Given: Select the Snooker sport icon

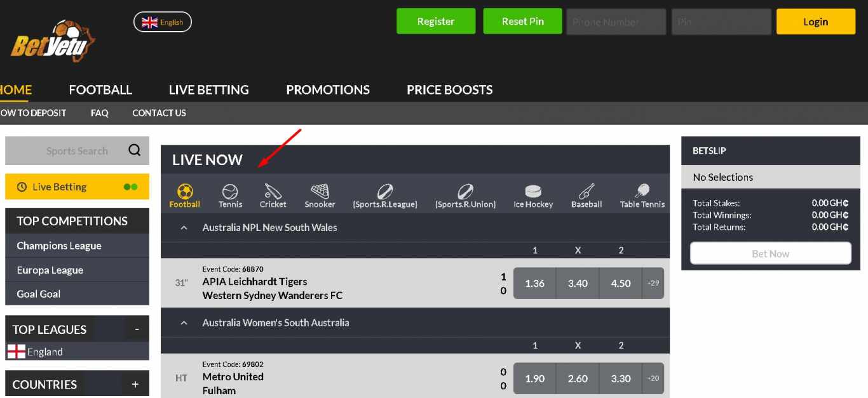Looking at the screenshot, I should tap(320, 196).
